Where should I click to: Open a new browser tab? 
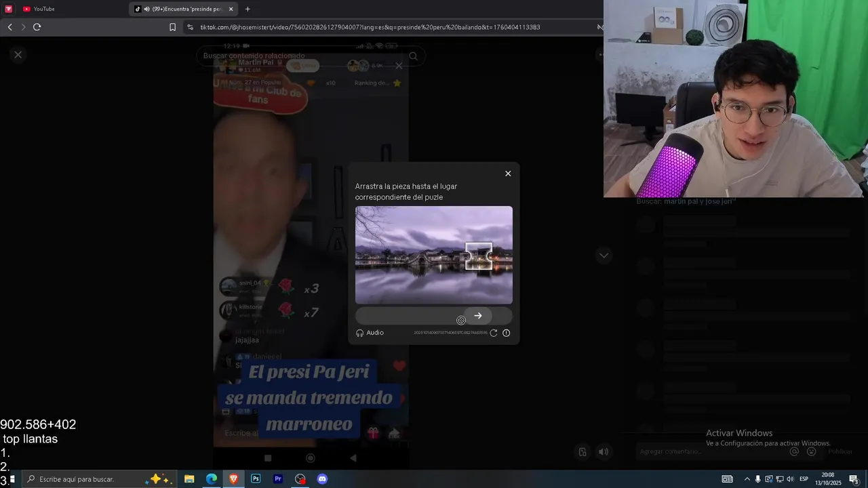click(248, 9)
